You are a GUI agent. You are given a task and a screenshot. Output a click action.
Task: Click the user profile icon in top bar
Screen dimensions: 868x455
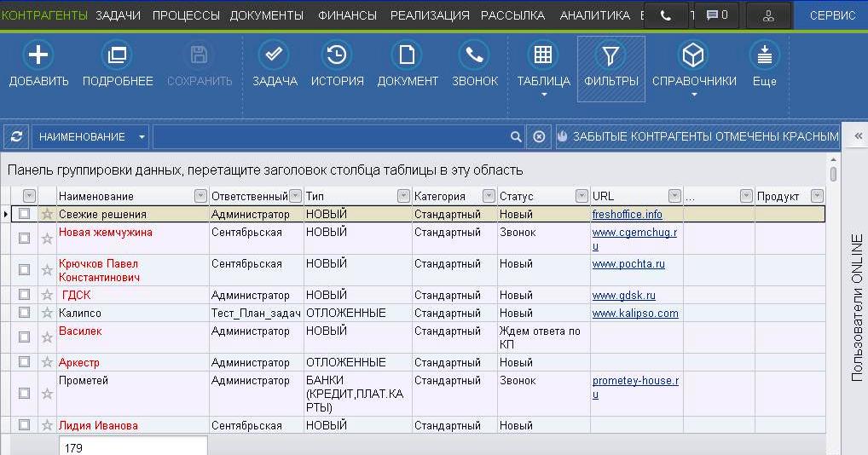click(768, 15)
